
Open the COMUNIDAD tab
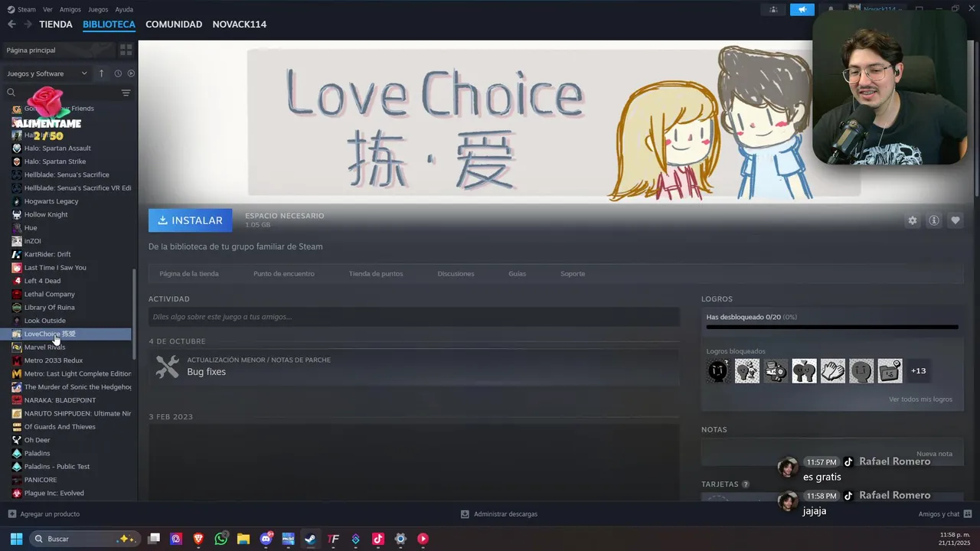[x=174, y=24]
